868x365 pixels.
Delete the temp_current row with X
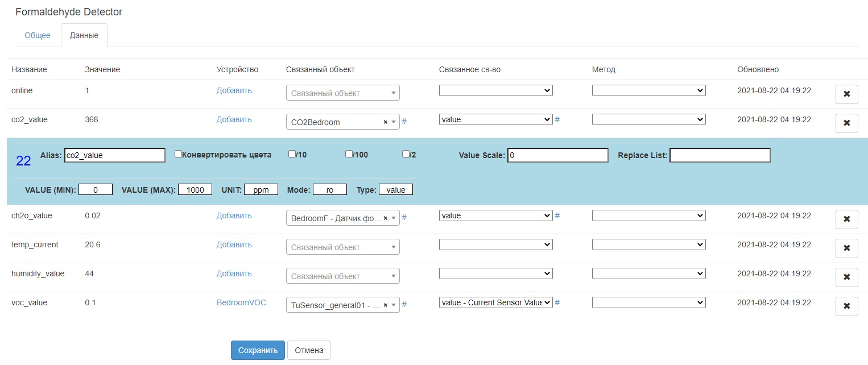(x=846, y=248)
